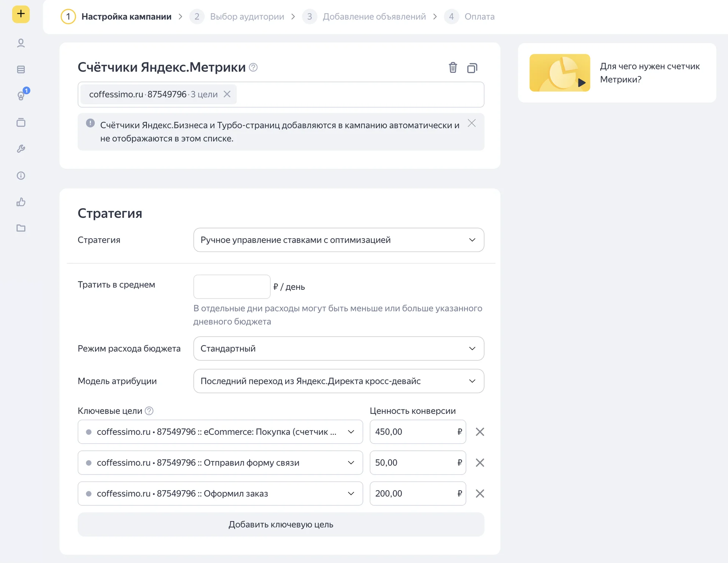The width and height of the screenshot is (728, 563).
Task: Play the Metrika counter explainer video
Action: (560, 73)
